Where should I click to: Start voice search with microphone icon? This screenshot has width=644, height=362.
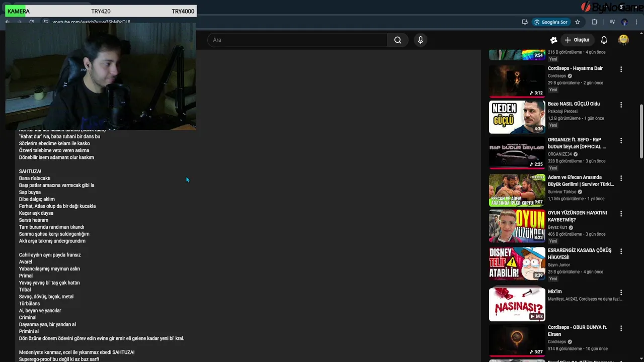coord(421,40)
